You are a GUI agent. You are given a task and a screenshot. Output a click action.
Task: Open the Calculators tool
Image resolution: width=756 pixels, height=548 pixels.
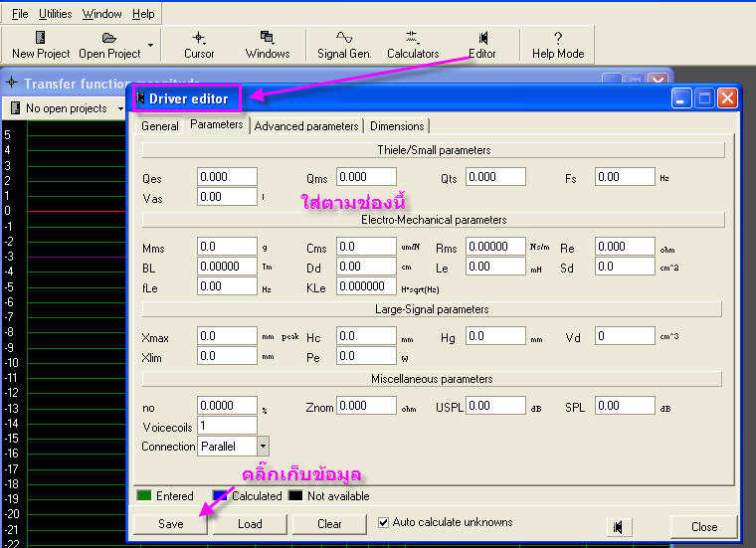click(x=413, y=45)
